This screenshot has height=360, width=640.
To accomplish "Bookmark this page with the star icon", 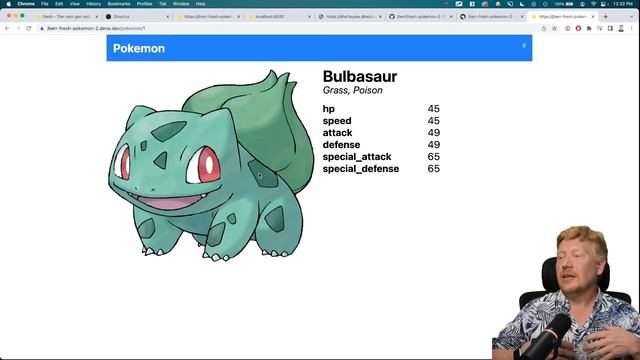I will pyautogui.click(x=554, y=29).
